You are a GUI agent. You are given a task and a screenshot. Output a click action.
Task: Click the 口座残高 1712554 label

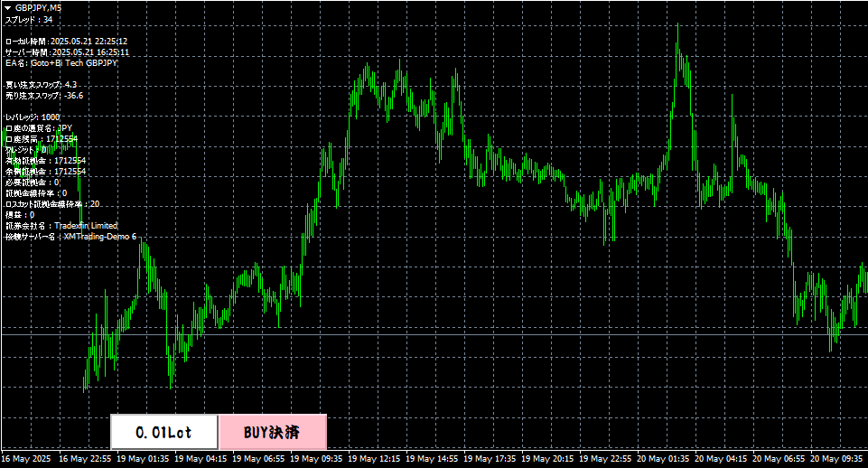pos(42,139)
